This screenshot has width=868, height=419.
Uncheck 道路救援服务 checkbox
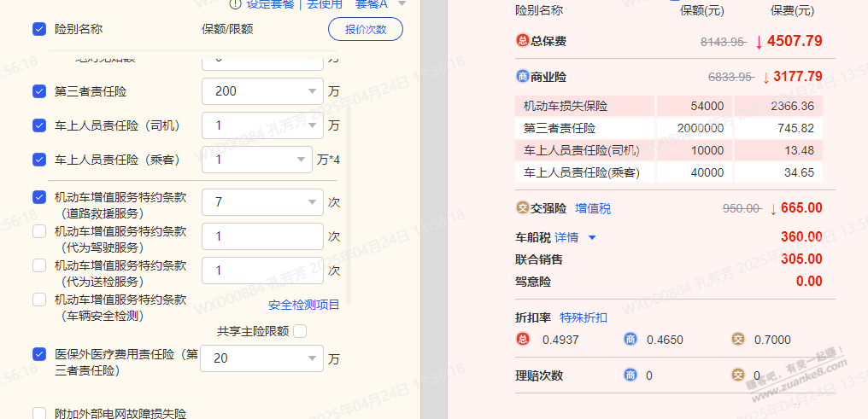pyautogui.click(x=39, y=197)
